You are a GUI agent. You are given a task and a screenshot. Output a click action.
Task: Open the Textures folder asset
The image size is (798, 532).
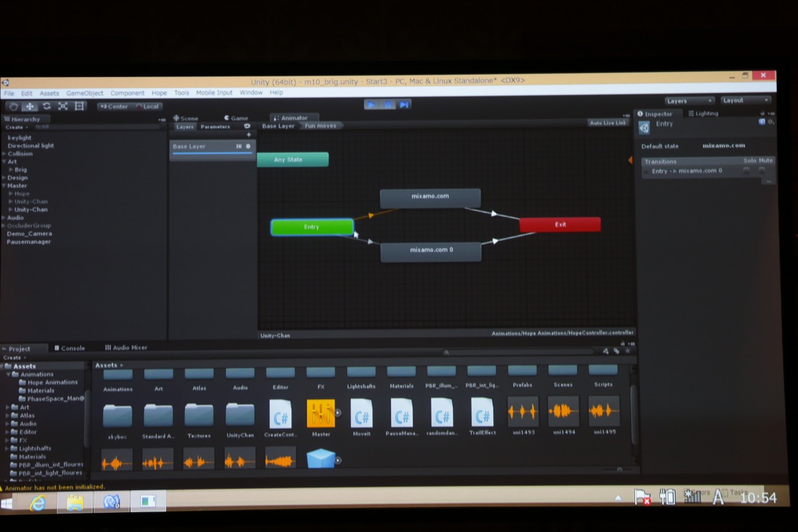coord(199,420)
